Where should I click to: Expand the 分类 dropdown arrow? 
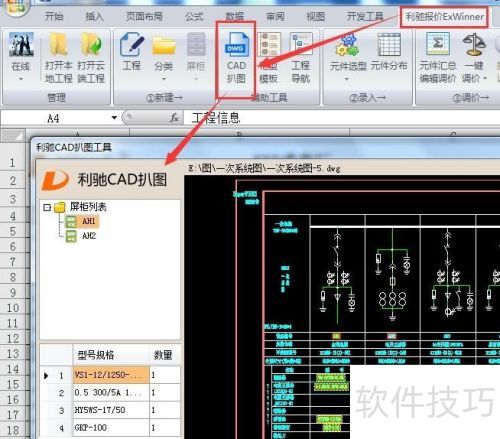[164, 79]
